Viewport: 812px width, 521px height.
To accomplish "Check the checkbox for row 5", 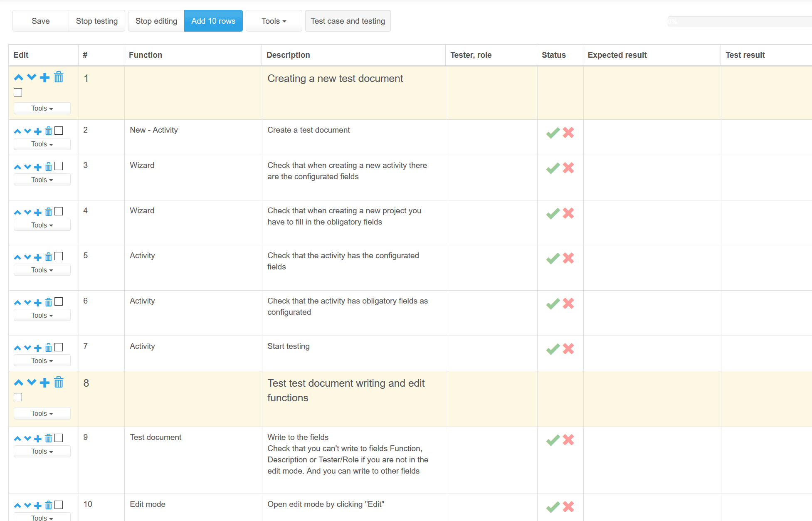I will [x=59, y=256].
